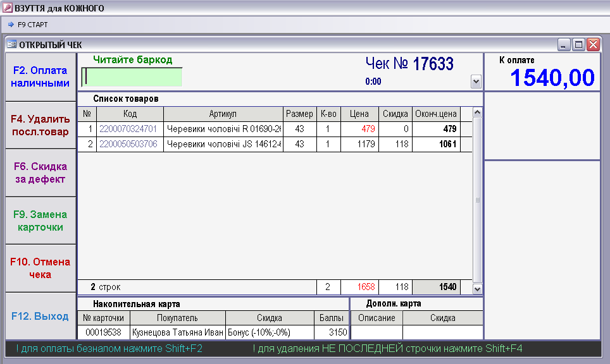Click the product list scroll-down arrow

(x=477, y=289)
